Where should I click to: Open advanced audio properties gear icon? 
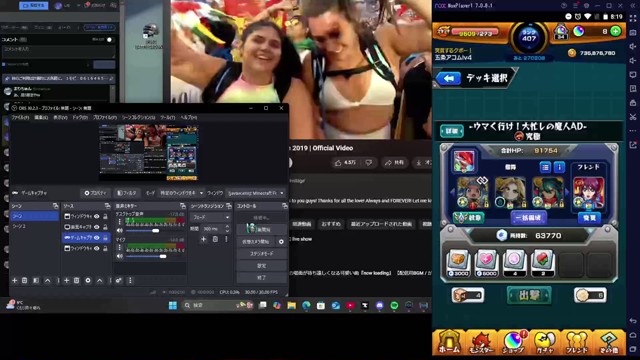(x=119, y=281)
